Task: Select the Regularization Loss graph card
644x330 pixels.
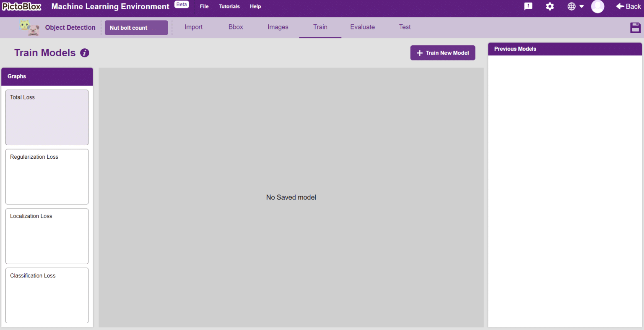Action: 47,177
